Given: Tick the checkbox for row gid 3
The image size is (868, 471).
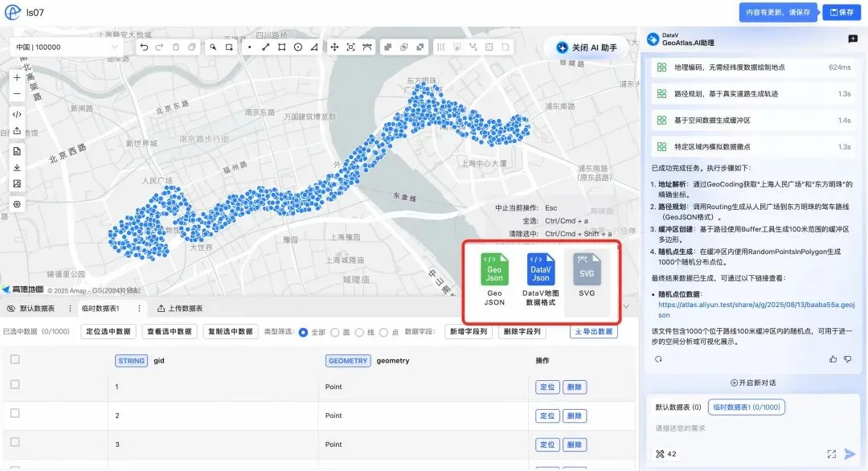Looking at the screenshot, I should point(15,442).
